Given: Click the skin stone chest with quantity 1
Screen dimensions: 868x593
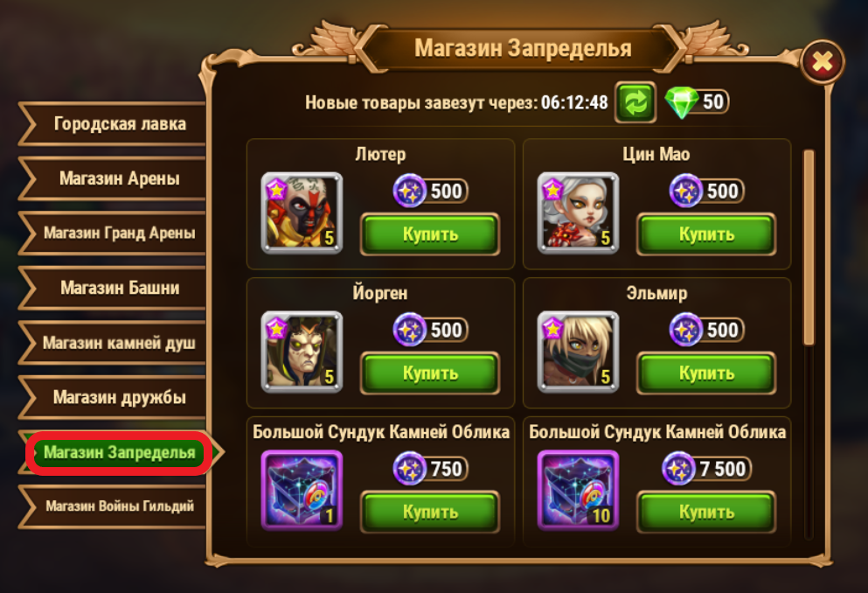Looking at the screenshot, I should pos(302,491).
